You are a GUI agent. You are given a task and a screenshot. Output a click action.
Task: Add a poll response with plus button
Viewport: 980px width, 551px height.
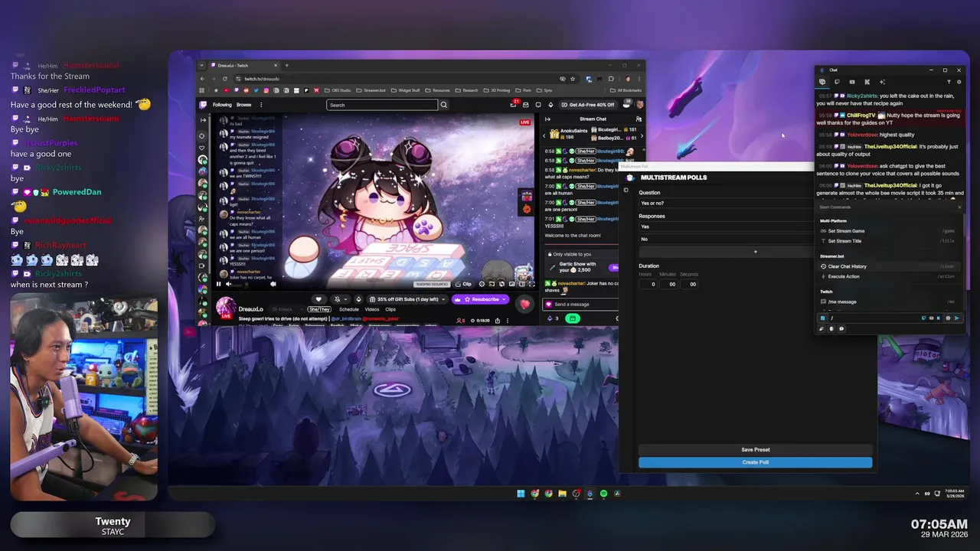click(755, 251)
